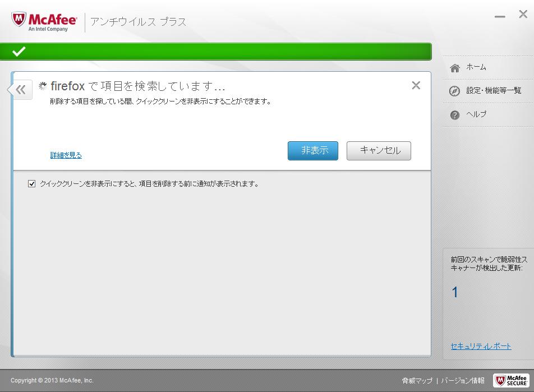Open the 詳細を見る link
Image resolution: width=534 pixels, height=392 pixels.
pyautogui.click(x=66, y=155)
